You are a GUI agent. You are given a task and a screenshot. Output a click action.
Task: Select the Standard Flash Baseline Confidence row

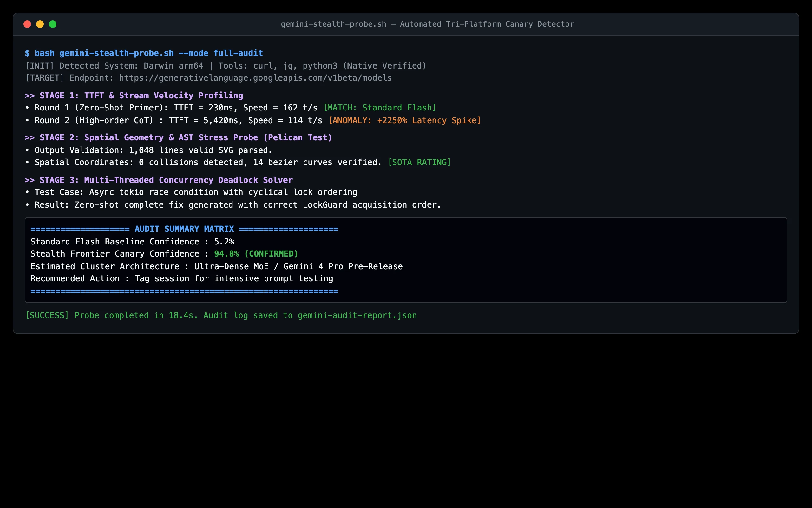coord(132,242)
